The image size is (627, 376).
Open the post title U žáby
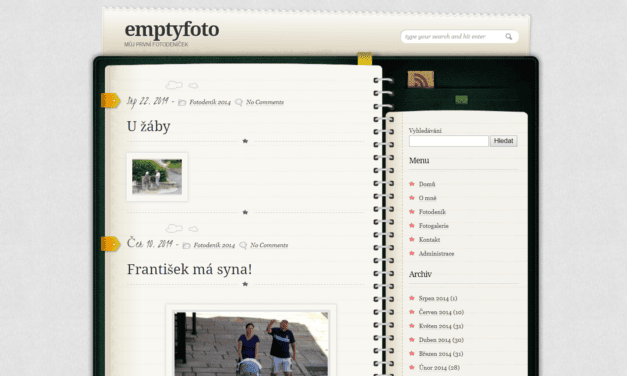[x=149, y=126]
